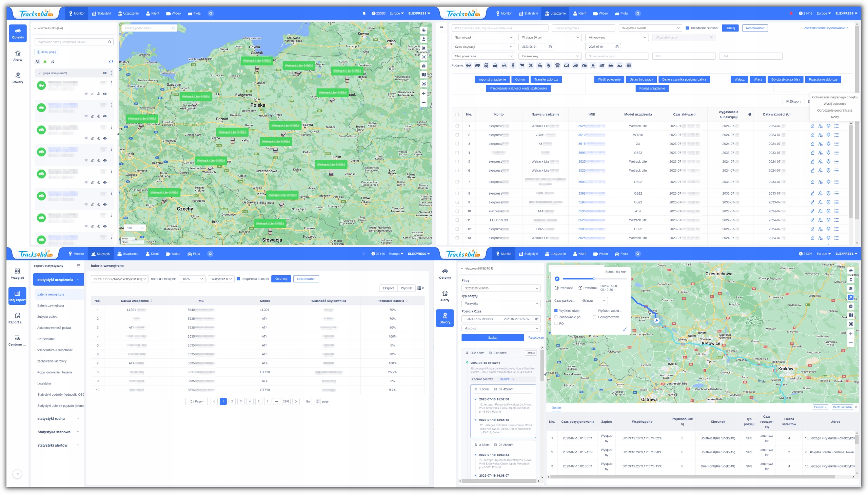The image size is (868, 494).
Task: Click the column grid settings icon beside Wydruk
Action: click(x=420, y=288)
